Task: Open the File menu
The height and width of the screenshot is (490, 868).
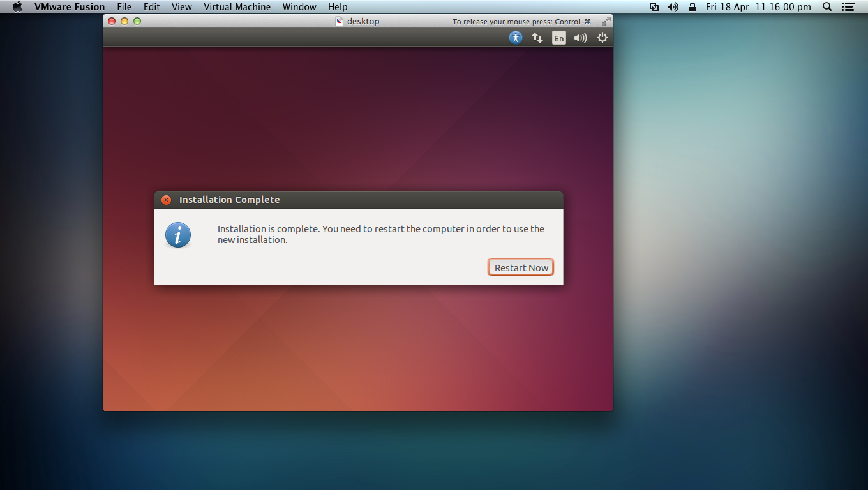Action: click(124, 7)
